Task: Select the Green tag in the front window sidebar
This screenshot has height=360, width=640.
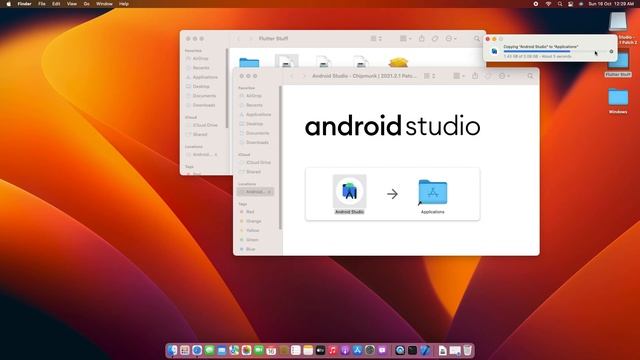Action: [x=249, y=240]
